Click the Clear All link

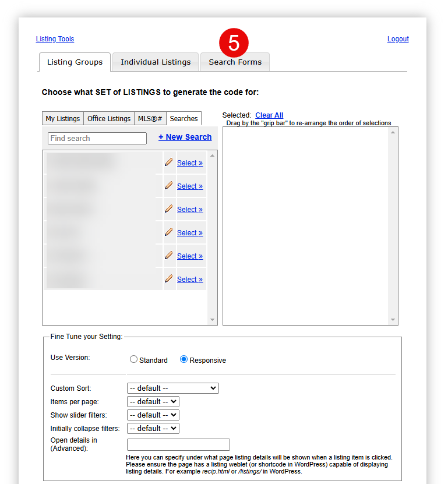click(269, 115)
